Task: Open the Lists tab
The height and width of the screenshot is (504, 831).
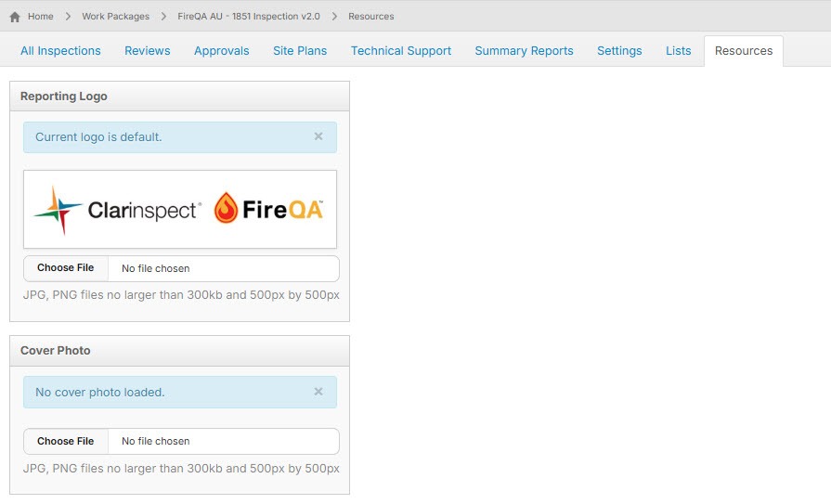Action: (x=679, y=51)
